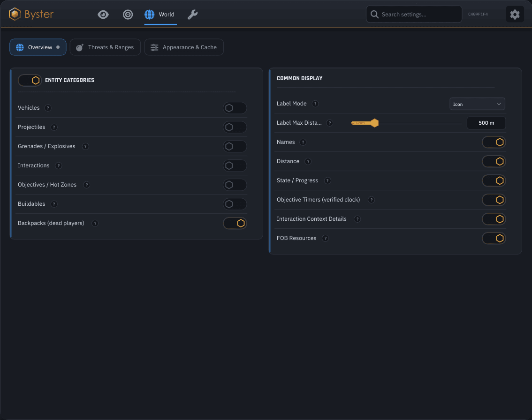Disable FOB Resources toggle
The height and width of the screenshot is (420, 532).
click(x=494, y=238)
